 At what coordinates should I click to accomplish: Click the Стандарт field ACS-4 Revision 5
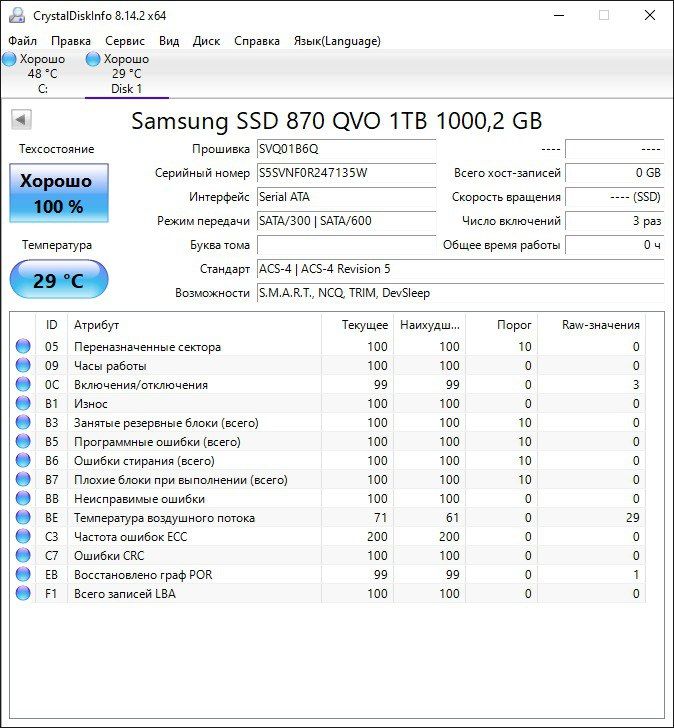(x=460, y=269)
